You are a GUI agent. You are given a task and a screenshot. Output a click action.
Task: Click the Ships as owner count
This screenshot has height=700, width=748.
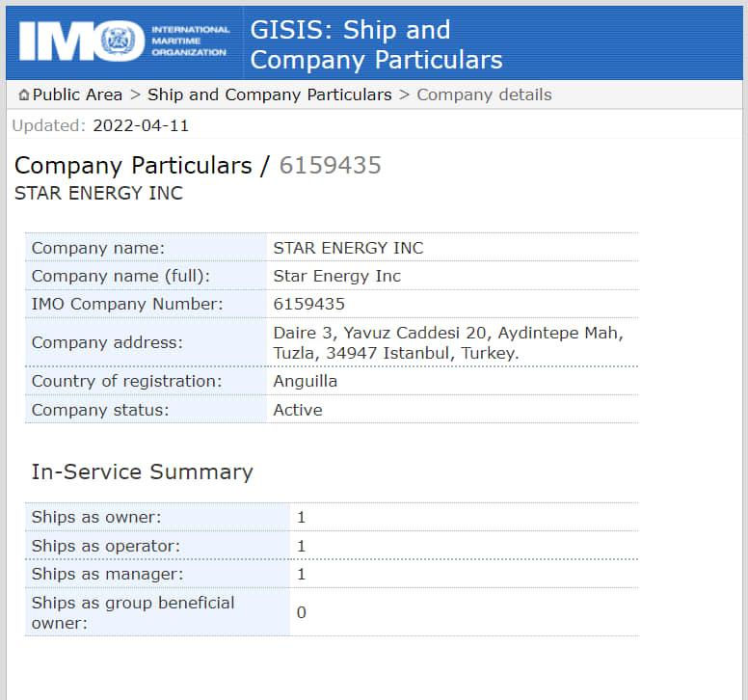(301, 517)
